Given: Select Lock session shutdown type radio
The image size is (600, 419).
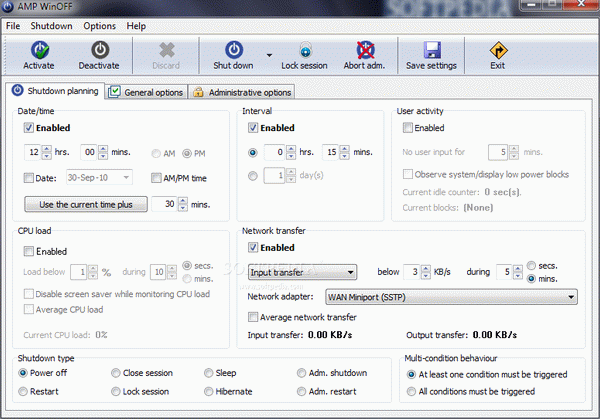Looking at the screenshot, I should click(x=116, y=391).
